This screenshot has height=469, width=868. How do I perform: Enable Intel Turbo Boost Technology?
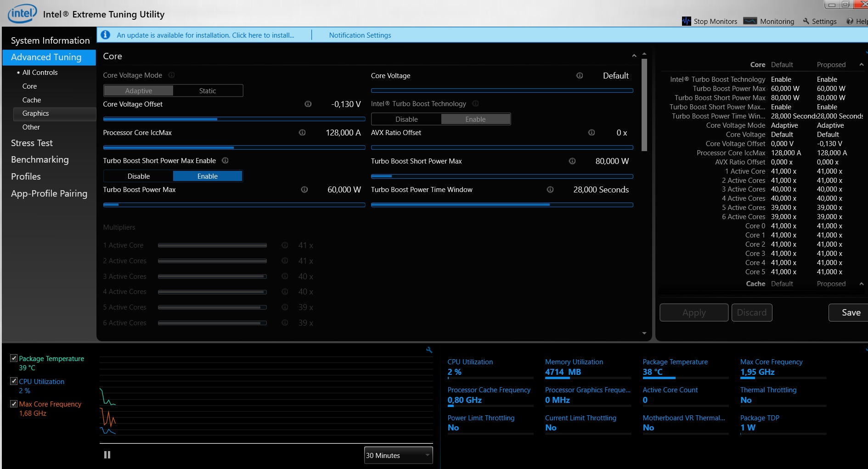point(475,119)
